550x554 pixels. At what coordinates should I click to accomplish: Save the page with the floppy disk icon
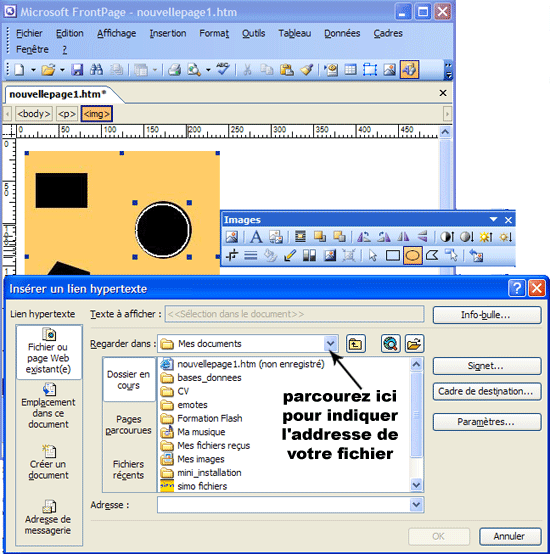(77, 70)
